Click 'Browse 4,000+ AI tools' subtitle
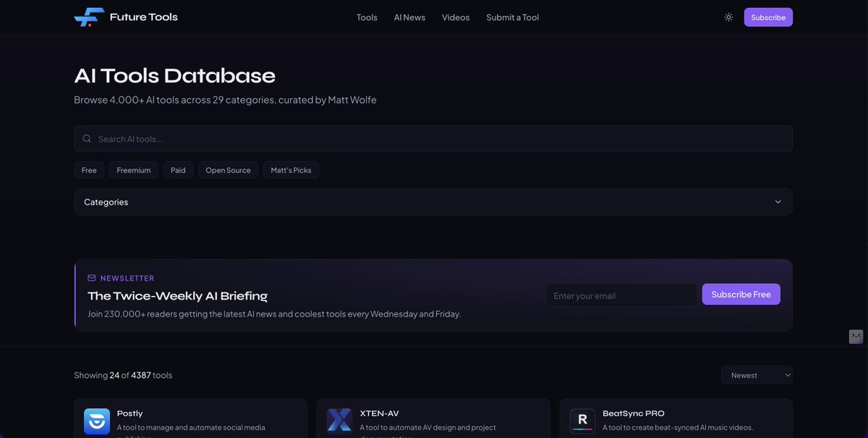The height and width of the screenshot is (438, 868). tap(225, 100)
